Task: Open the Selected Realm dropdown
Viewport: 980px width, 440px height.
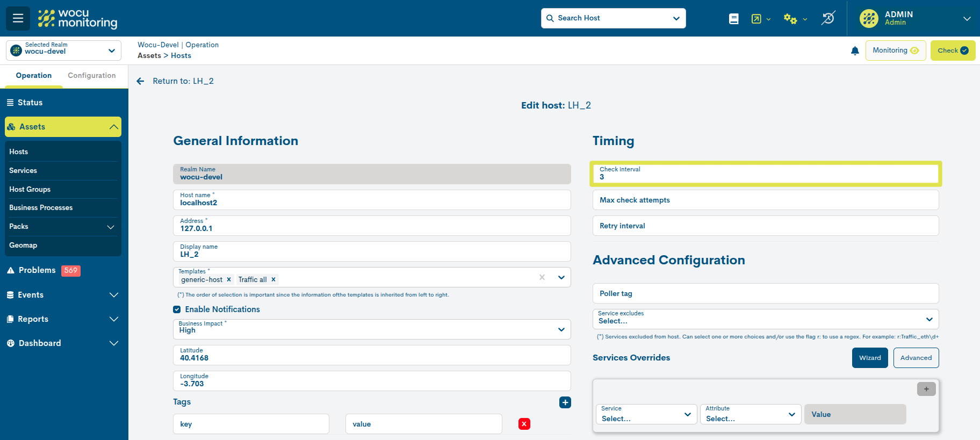Action: pyautogui.click(x=63, y=51)
